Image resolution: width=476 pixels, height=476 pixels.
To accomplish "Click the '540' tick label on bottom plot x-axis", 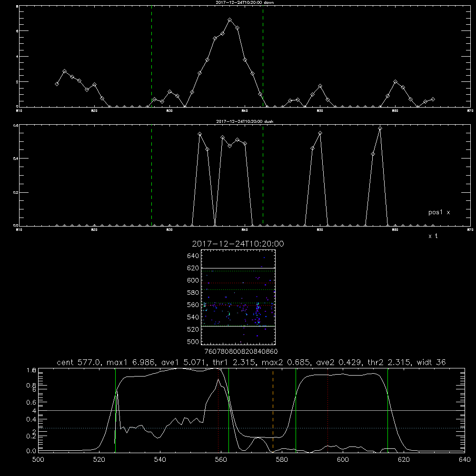I will (x=160, y=460).
